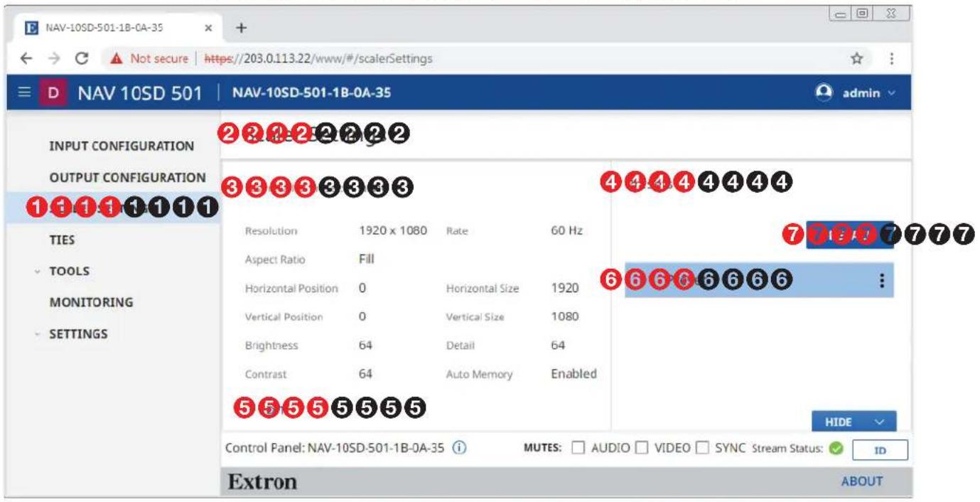Open the ABOUT link
Viewport: 980px width, 502px height.
click(x=862, y=481)
